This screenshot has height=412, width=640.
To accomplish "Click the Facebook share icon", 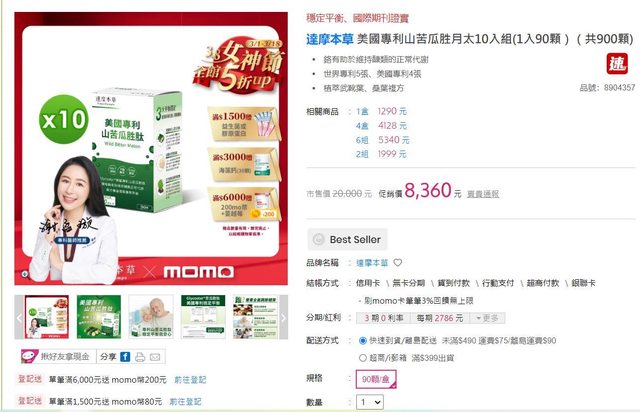I will [x=125, y=357].
